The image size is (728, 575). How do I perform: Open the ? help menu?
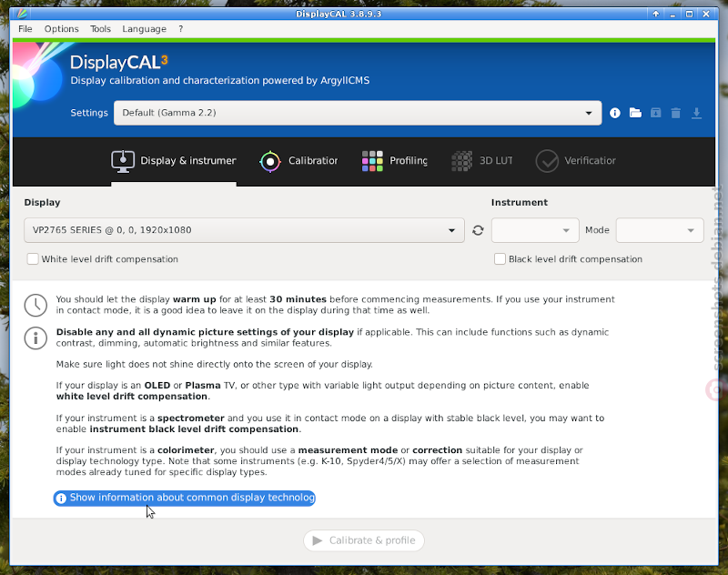pos(180,29)
